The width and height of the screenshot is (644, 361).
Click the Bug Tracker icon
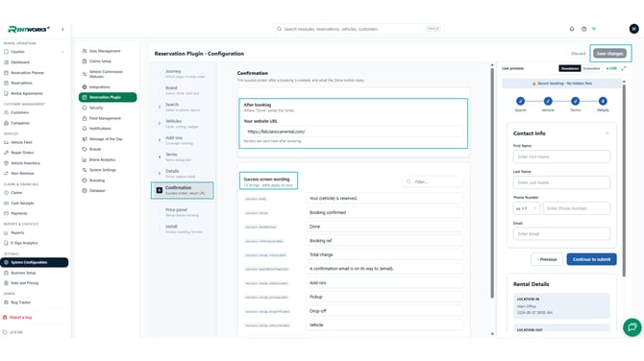tap(6, 302)
